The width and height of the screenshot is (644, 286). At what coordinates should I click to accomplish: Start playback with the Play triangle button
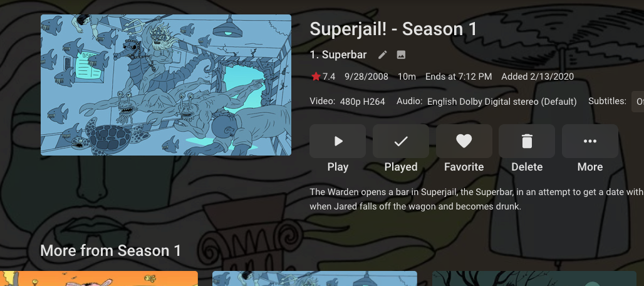click(x=338, y=141)
